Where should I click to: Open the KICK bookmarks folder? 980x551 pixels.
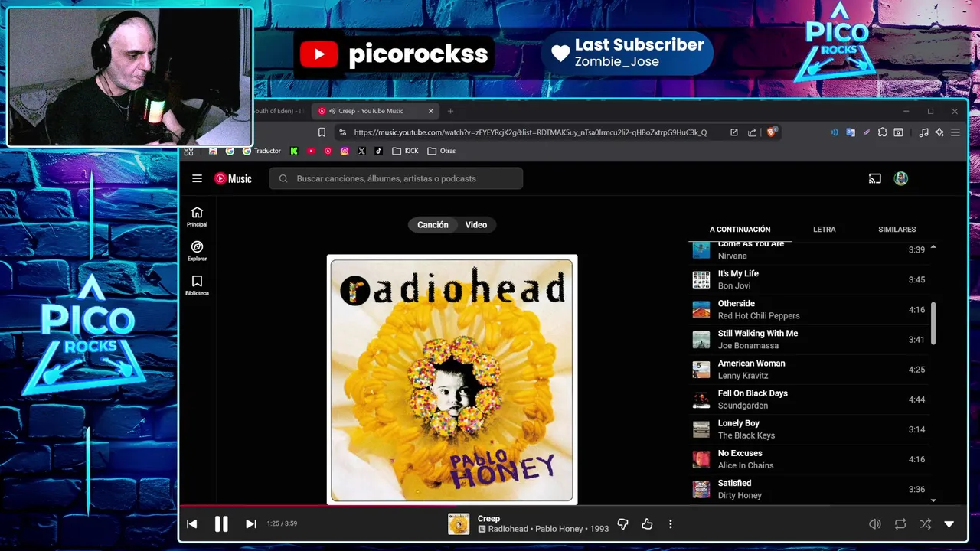[x=405, y=151]
